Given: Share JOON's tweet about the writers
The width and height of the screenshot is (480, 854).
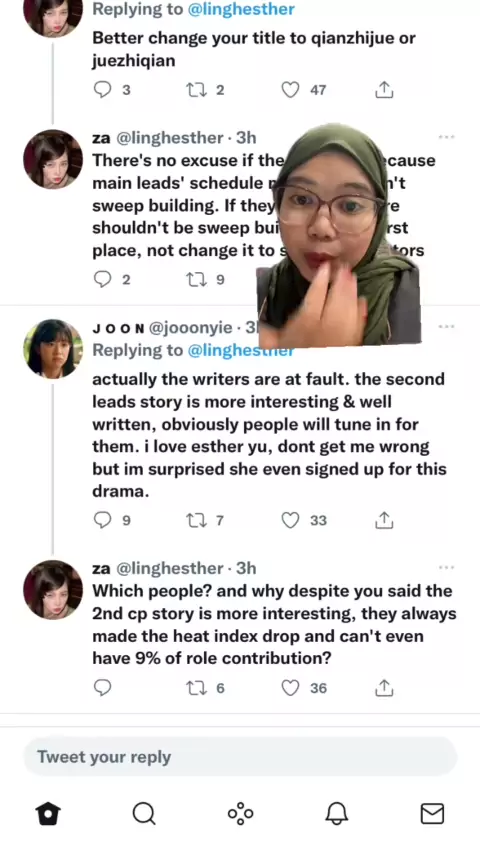Looking at the screenshot, I should 384,520.
